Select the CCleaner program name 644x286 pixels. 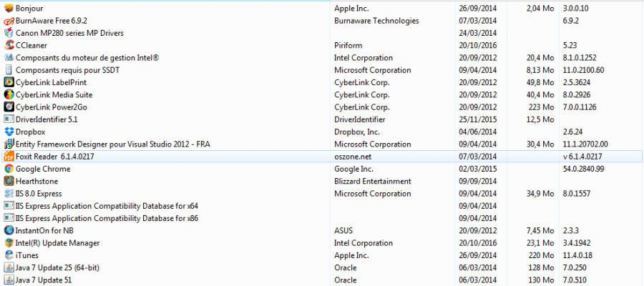pyautogui.click(x=31, y=45)
